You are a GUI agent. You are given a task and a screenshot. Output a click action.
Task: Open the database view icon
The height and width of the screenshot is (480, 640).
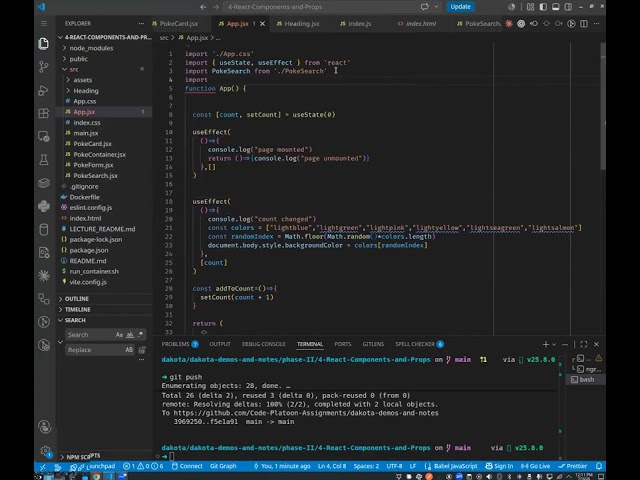pyautogui.click(x=44, y=229)
